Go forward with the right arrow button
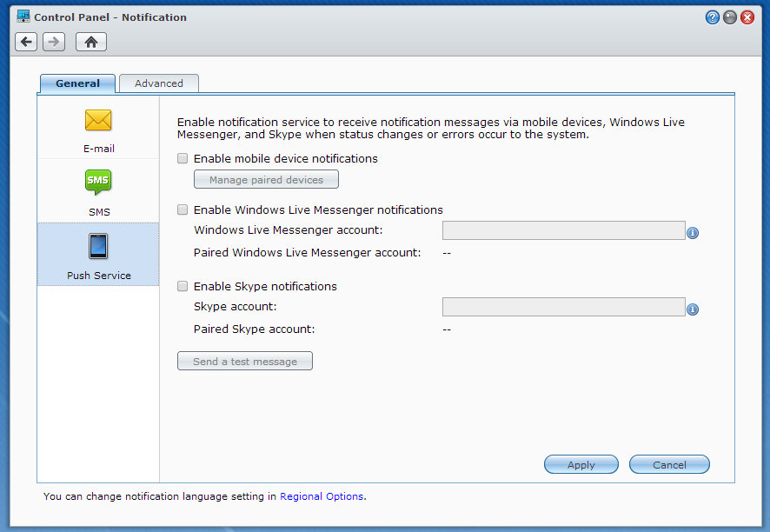This screenshot has width=770, height=532. click(x=54, y=42)
